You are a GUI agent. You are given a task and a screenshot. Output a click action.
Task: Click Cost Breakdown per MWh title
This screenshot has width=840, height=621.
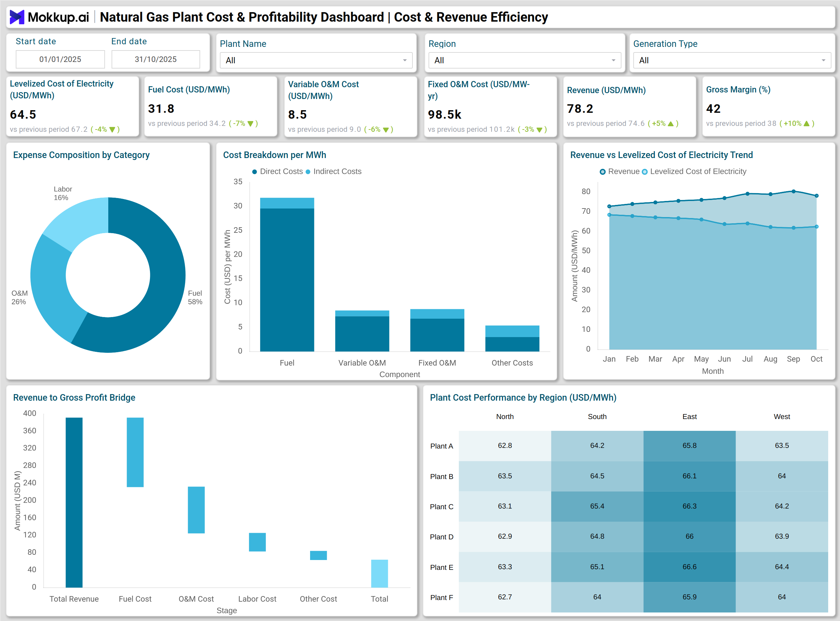[275, 155]
